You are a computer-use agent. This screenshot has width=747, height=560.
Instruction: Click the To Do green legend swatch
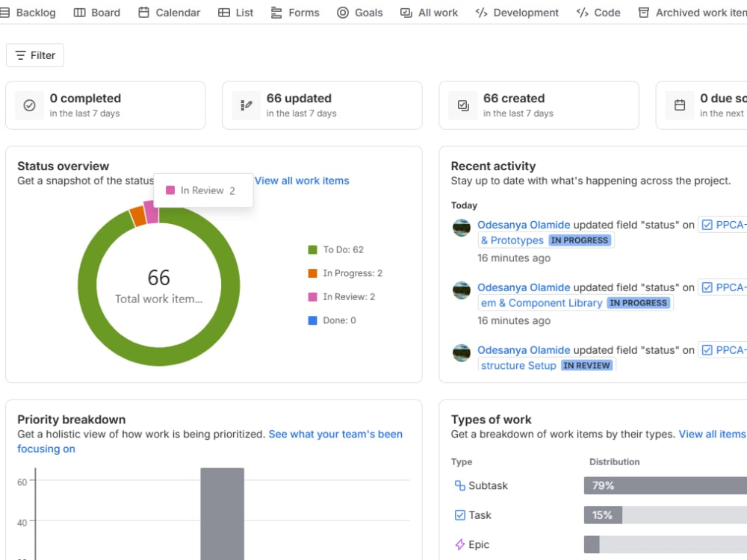312,249
